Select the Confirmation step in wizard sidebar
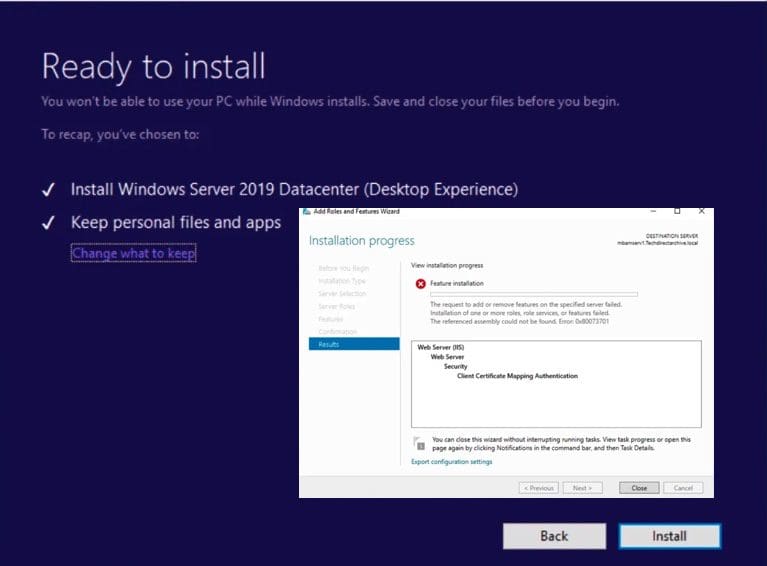This screenshot has height=566, width=767. click(x=337, y=331)
